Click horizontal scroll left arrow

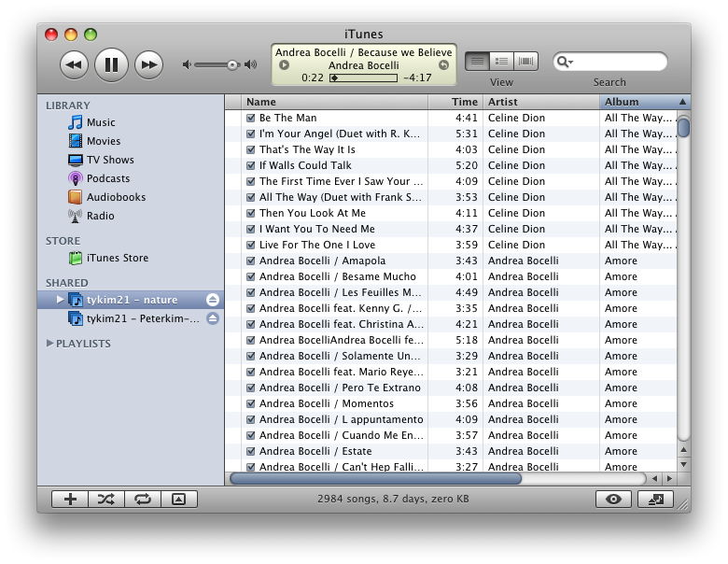tap(654, 478)
